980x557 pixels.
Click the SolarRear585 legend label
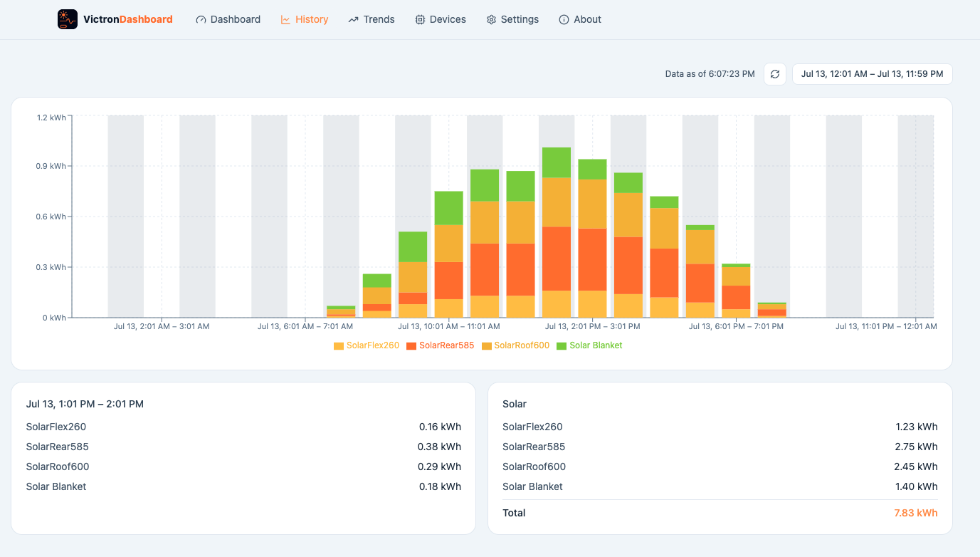coord(446,345)
